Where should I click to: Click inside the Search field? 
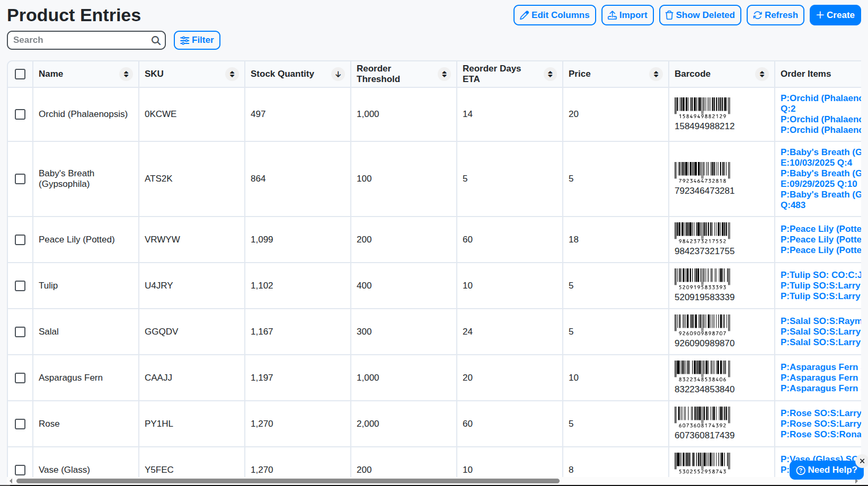tap(79, 40)
